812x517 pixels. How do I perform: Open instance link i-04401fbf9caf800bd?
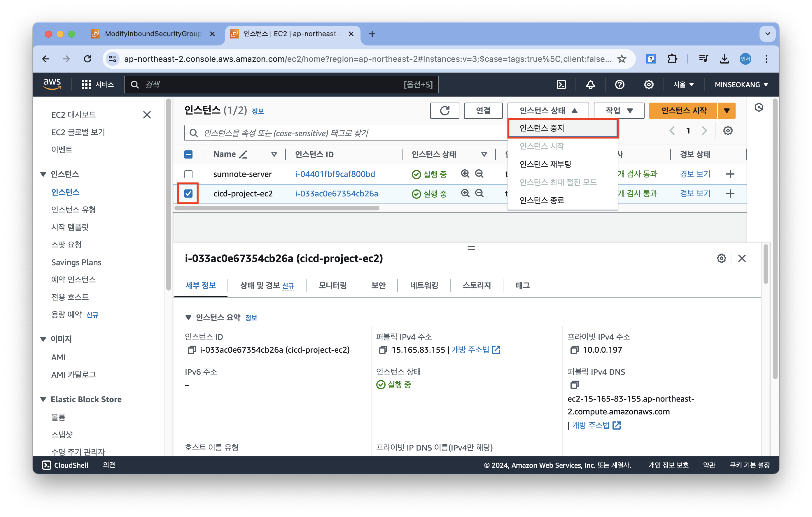tap(335, 174)
